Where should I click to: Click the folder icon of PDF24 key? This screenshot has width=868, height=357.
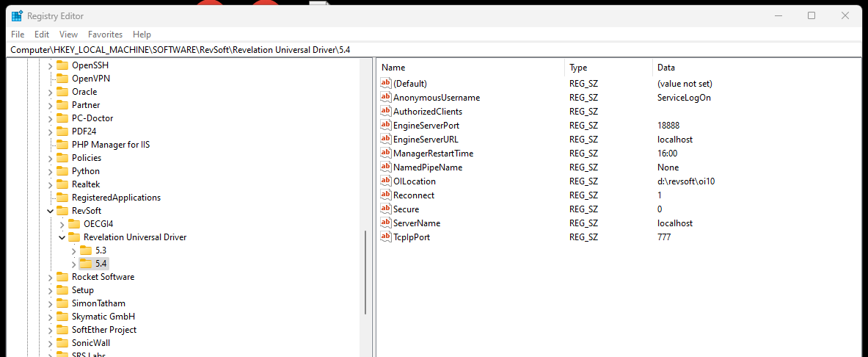62,131
